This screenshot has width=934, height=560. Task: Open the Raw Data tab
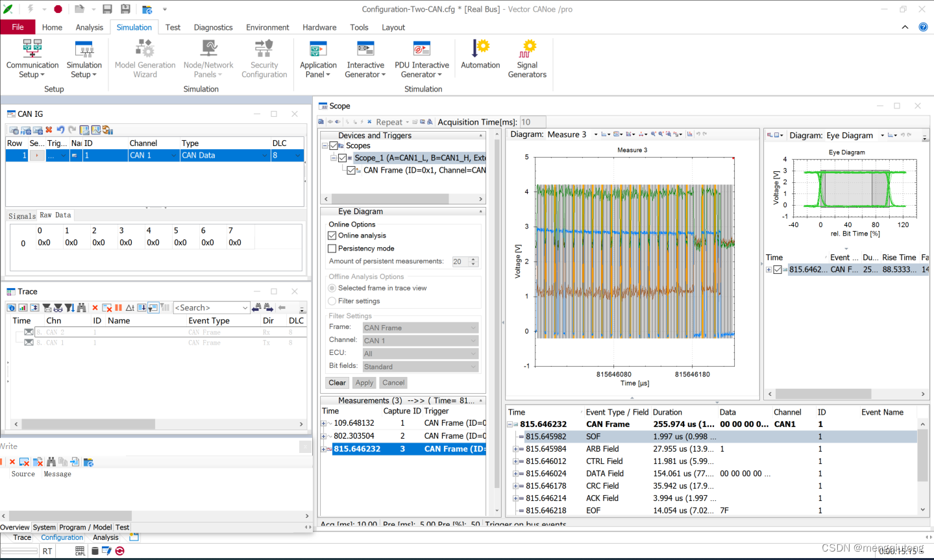[x=55, y=215]
